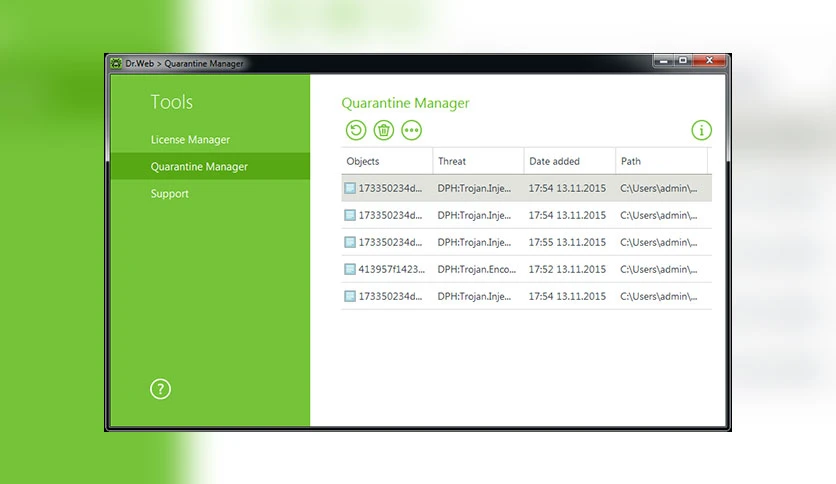
Task: Click date 17:52 13.11.2015
Action: 567,269
